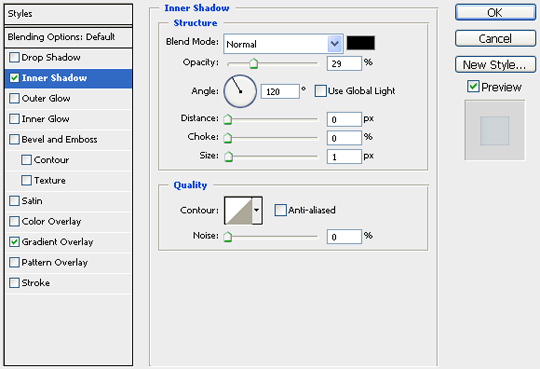Viewport: 540px width, 369px height.
Task: Select the Inner Shadow style label
Action: coord(54,78)
